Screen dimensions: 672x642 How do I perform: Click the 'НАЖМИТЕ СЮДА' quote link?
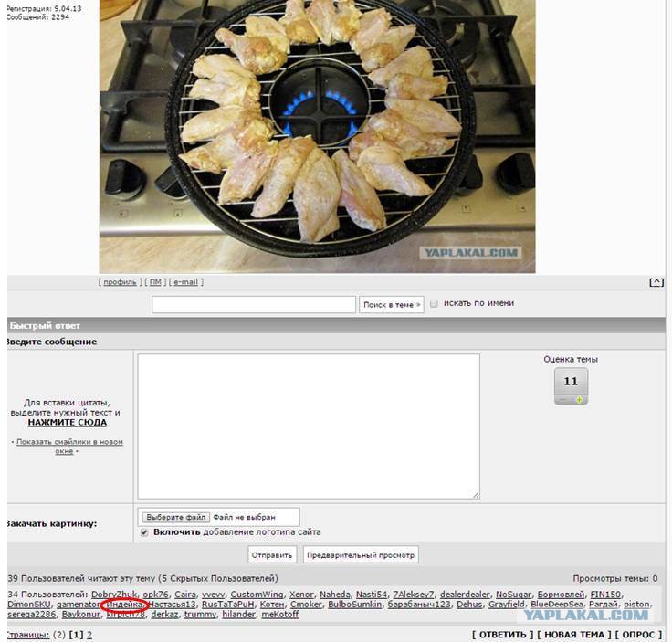tap(68, 423)
